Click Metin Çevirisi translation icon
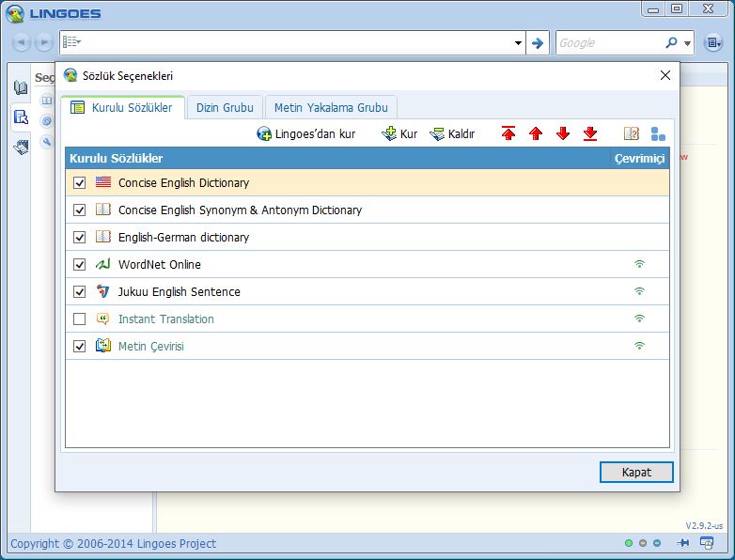Screen dimensions: 735x560 pos(103,346)
